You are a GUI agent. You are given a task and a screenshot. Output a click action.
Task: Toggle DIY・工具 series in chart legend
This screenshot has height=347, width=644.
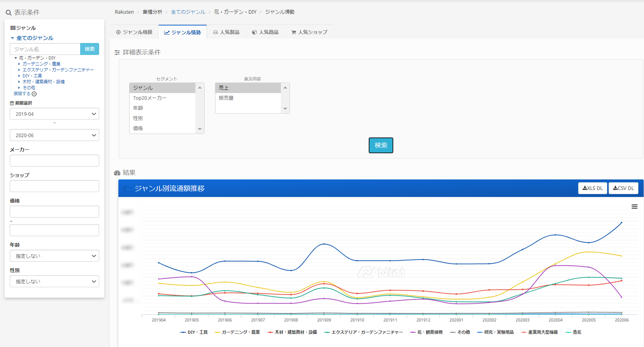(197, 332)
